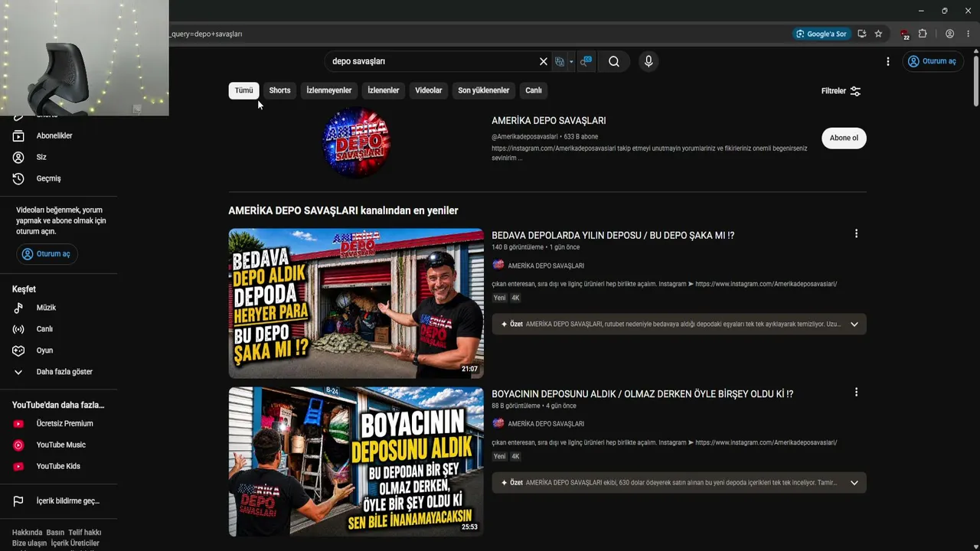Click the @Amerikadeposavaslari channel handle
Image resolution: width=980 pixels, height=551 pixels.
tap(524, 137)
